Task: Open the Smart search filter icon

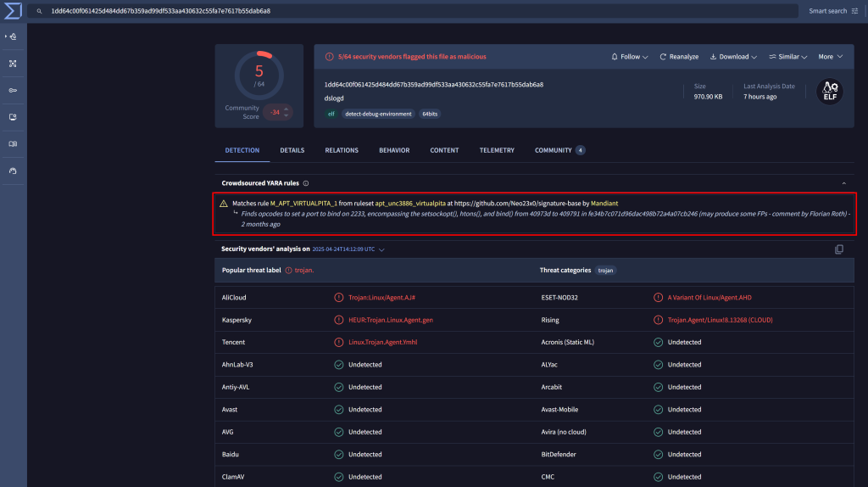Action: (854, 11)
